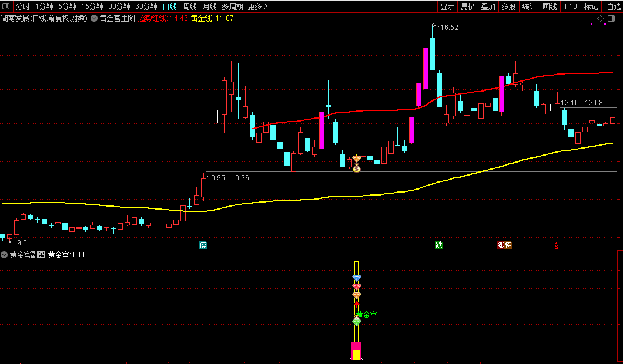This screenshot has width=623, height=364.
Task: Click the 9.01 low price label
Action: pyautogui.click(x=24, y=242)
